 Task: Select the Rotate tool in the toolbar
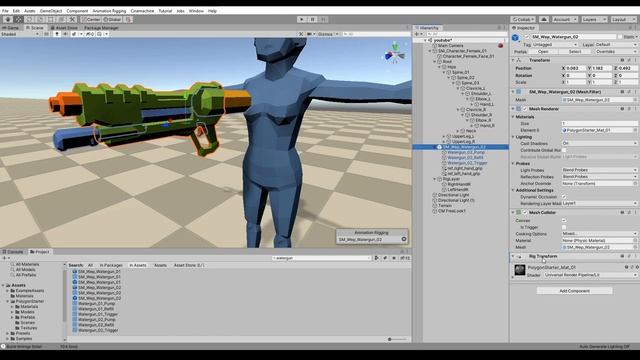coord(29,19)
